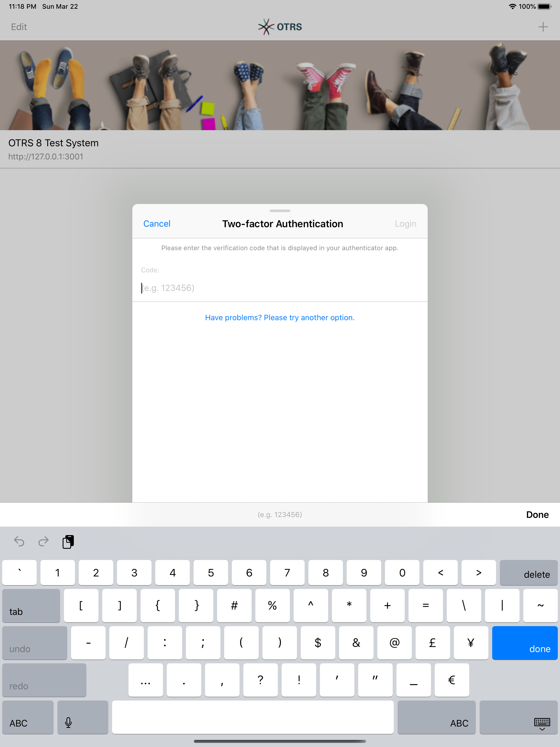Tap the redo arrow above the keyboard
Image resolution: width=560 pixels, height=747 pixels.
[x=43, y=542]
